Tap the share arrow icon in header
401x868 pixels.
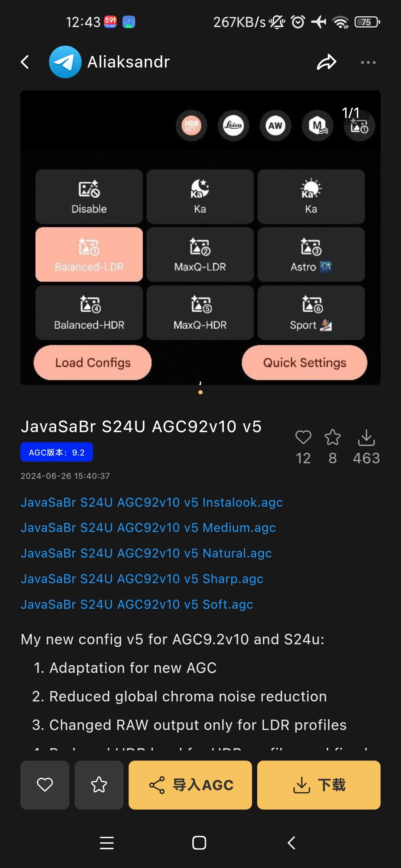click(x=326, y=62)
